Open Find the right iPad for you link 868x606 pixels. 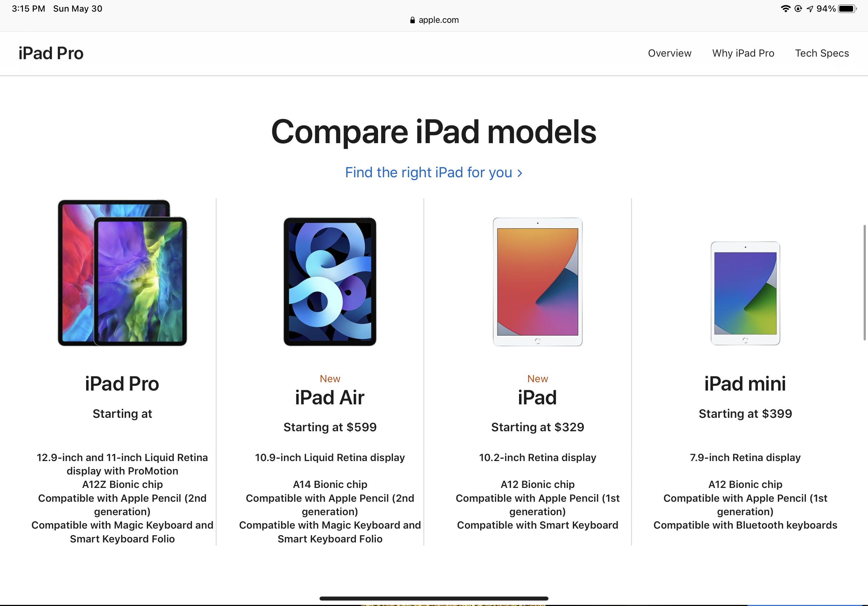pyautogui.click(x=434, y=173)
